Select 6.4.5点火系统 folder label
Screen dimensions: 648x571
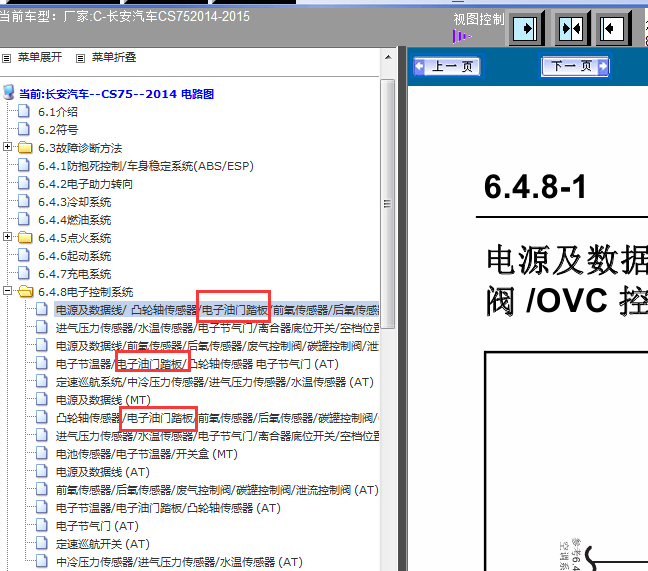[x=74, y=238]
